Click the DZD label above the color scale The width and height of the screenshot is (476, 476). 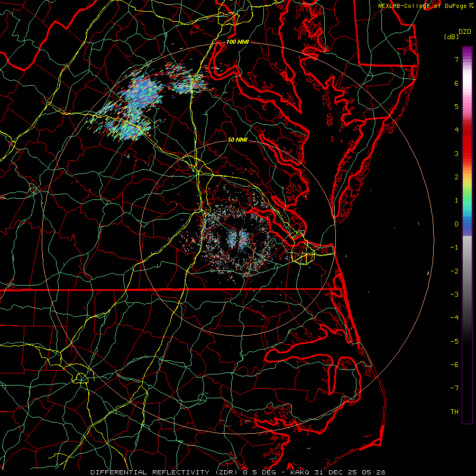[x=465, y=32]
